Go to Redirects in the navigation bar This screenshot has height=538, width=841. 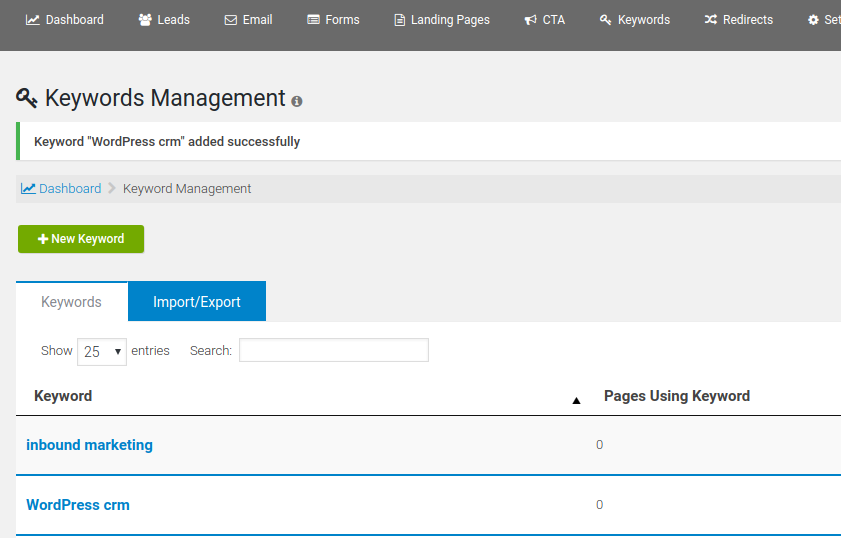coord(739,20)
